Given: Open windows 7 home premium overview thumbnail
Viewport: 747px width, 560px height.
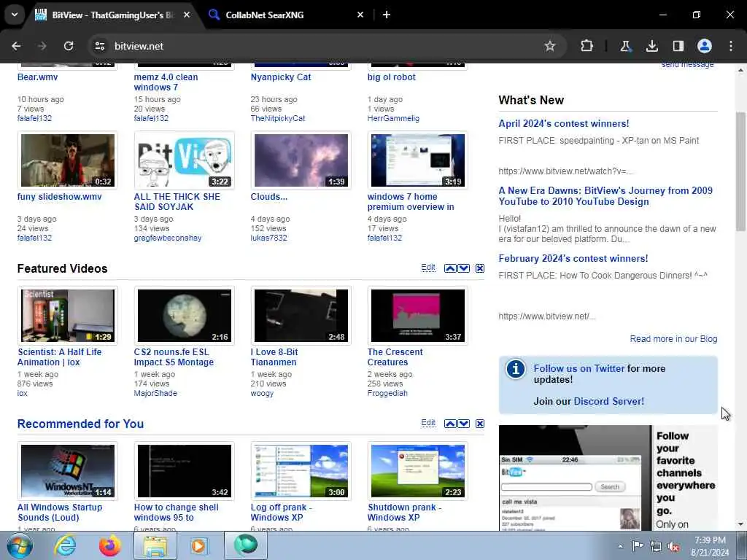Looking at the screenshot, I should point(418,160).
